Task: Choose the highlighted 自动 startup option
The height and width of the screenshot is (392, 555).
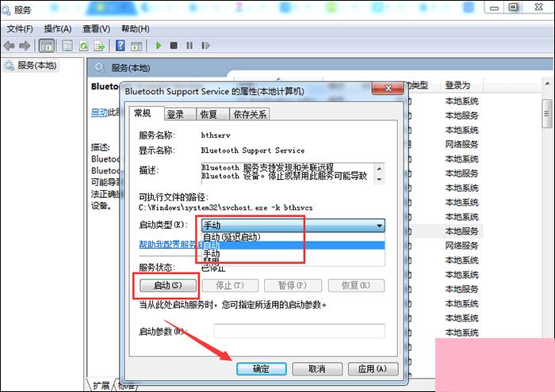Action: (x=293, y=245)
